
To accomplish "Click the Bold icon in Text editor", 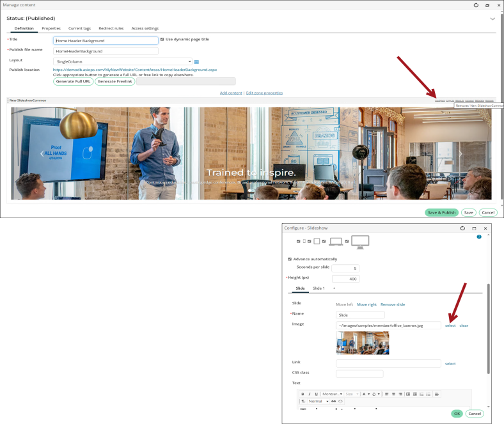I will [303, 394].
